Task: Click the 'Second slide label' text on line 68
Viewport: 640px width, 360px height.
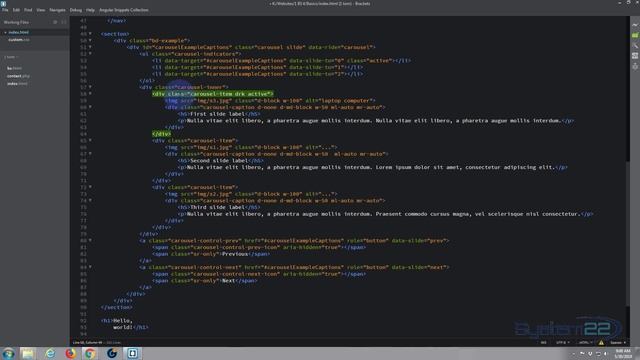Action: [x=219, y=160]
